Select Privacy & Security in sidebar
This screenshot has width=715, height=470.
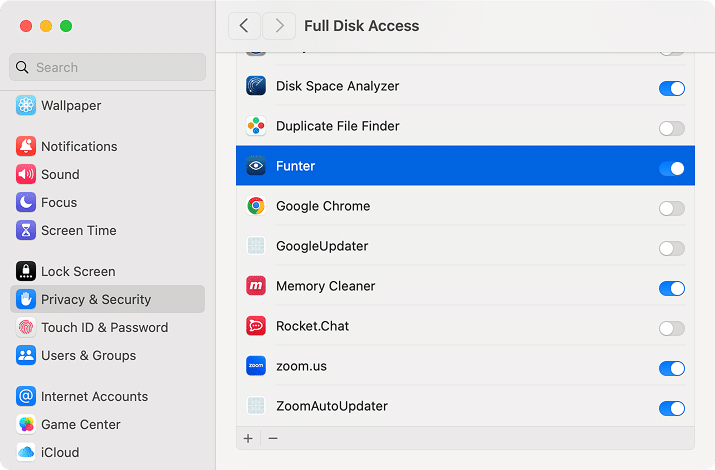click(x=108, y=299)
